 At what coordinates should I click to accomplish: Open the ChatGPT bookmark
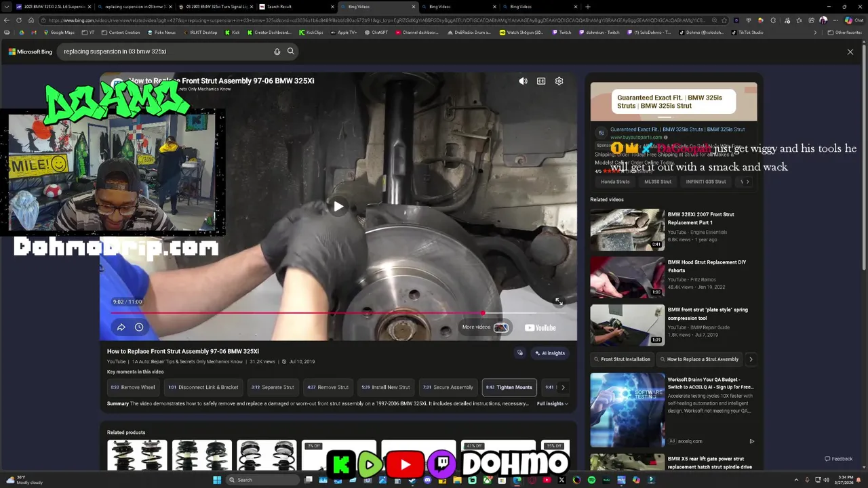[x=376, y=33]
